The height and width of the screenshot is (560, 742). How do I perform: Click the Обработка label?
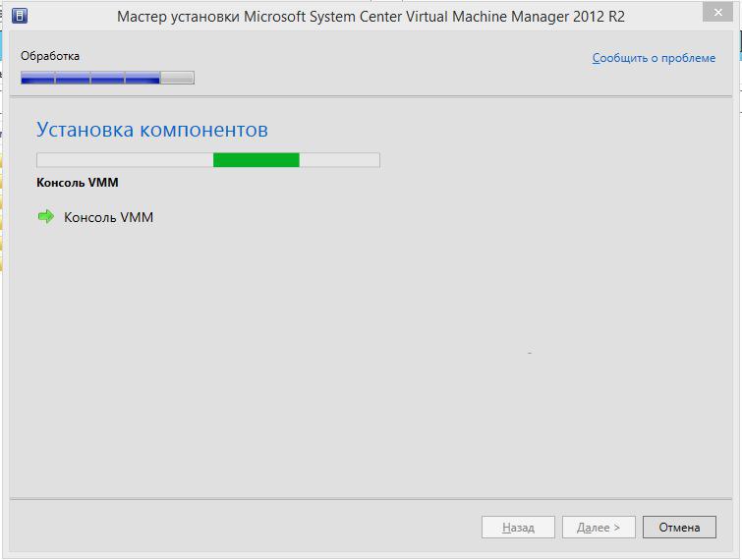point(50,56)
